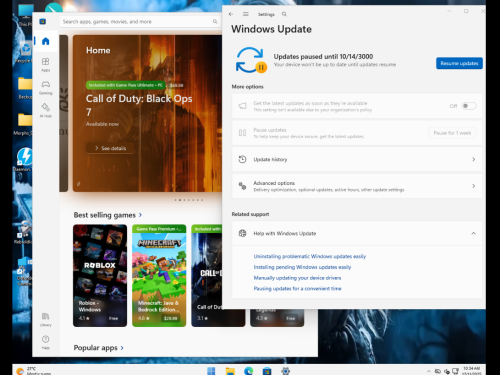This screenshot has height=375, width=500.
Task: Open the Help icon in Store sidebar
Action: click(x=46, y=342)
